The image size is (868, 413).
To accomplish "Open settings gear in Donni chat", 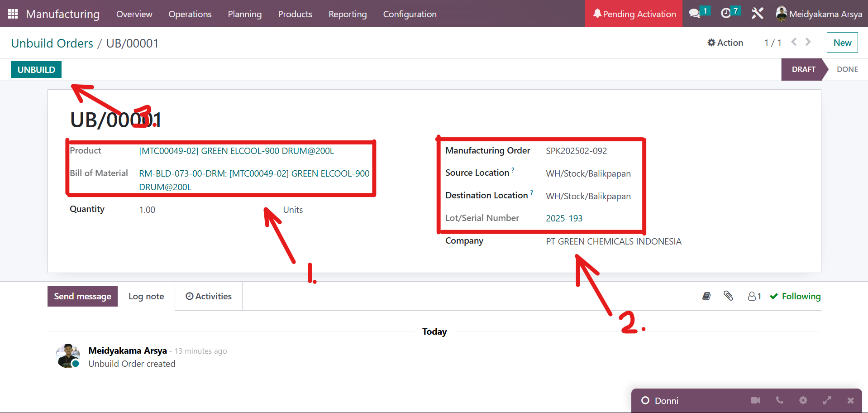I will pyautogui.click(x=803, y=400).
